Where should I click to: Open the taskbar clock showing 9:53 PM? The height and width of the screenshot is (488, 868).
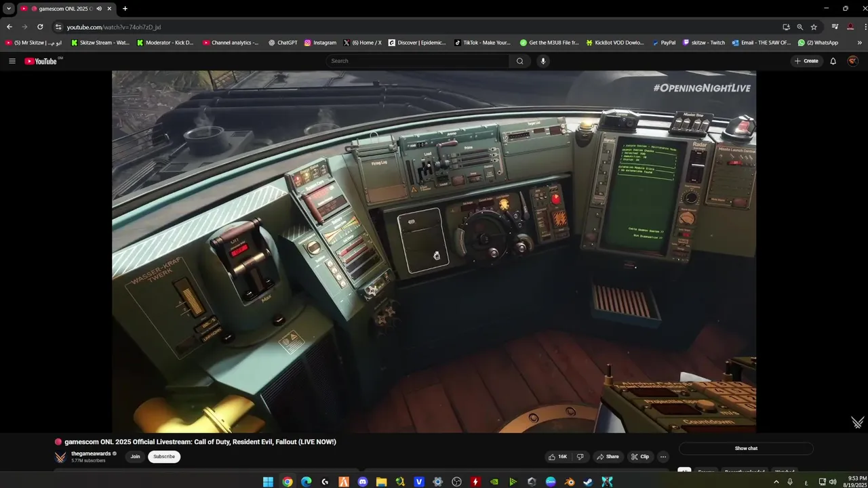pos(854,482)
